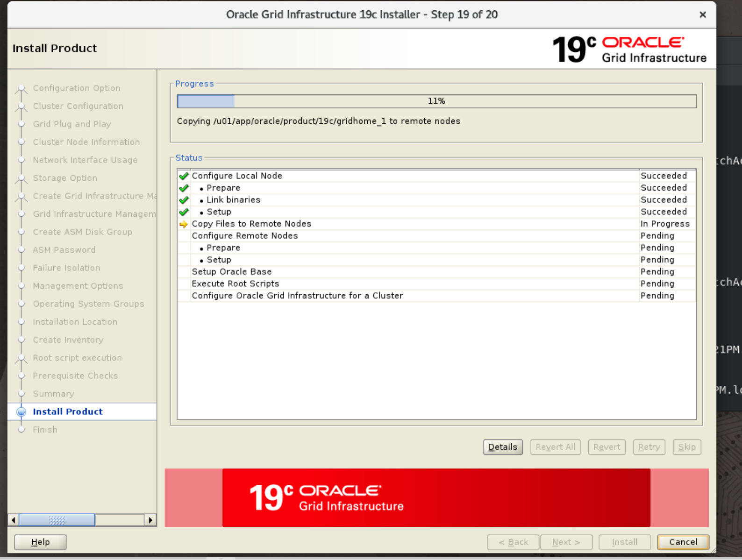Viewport: 742px width, 560px height.
Task: Click the green checkmark beside the succeeded Prepare step
Action: 184,188
